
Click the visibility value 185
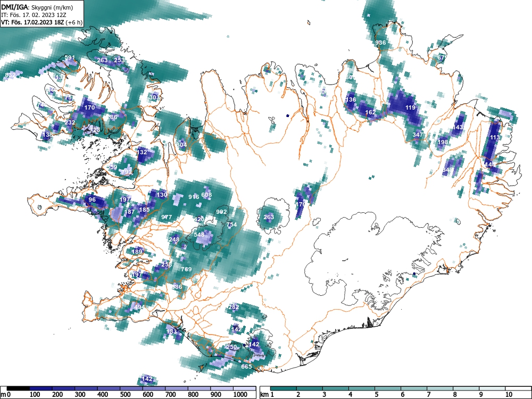(x=144, y=210)
